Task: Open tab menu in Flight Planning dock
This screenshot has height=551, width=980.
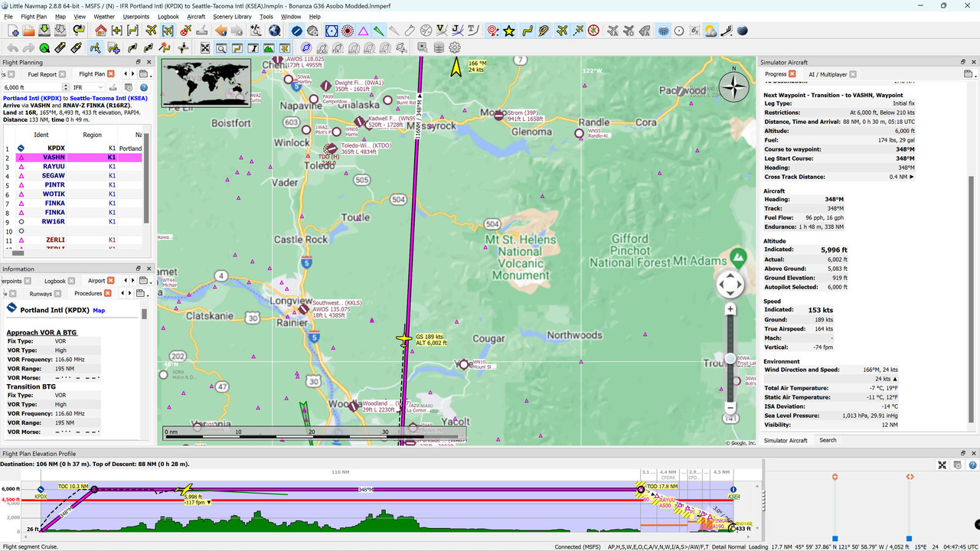Action: coord(145,74)
